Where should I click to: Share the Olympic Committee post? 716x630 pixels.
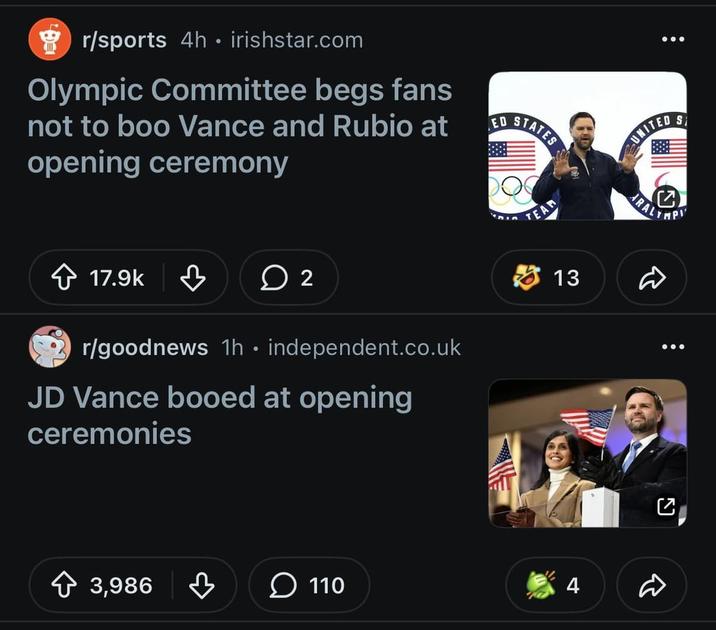pyautogui.click(x=651, y=278)
